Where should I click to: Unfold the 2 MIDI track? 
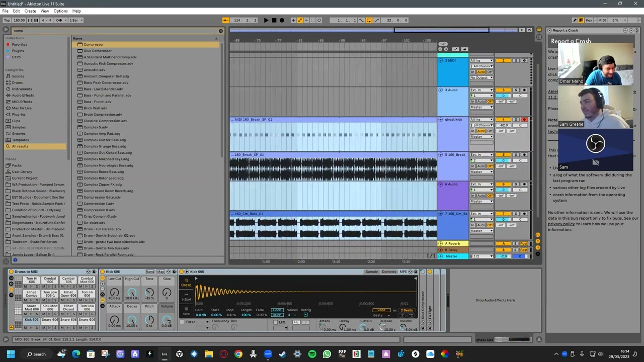pyautogui.click(x=441, y=61)
